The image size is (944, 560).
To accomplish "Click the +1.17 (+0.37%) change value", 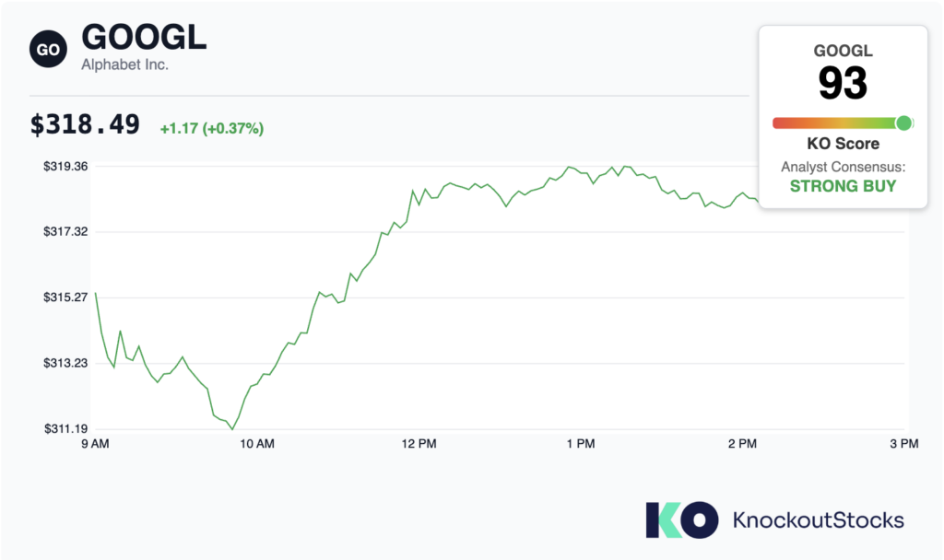I will coord(212,128).
